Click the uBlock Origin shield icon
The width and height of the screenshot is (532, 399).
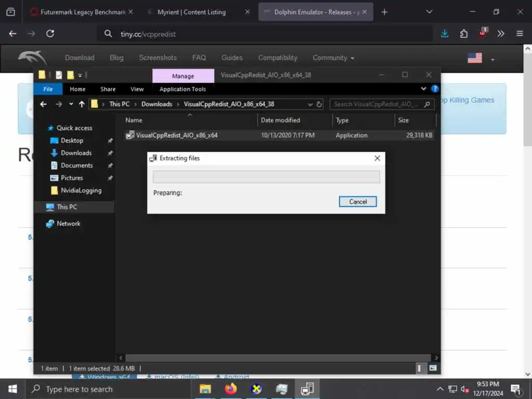click(482, 33)
